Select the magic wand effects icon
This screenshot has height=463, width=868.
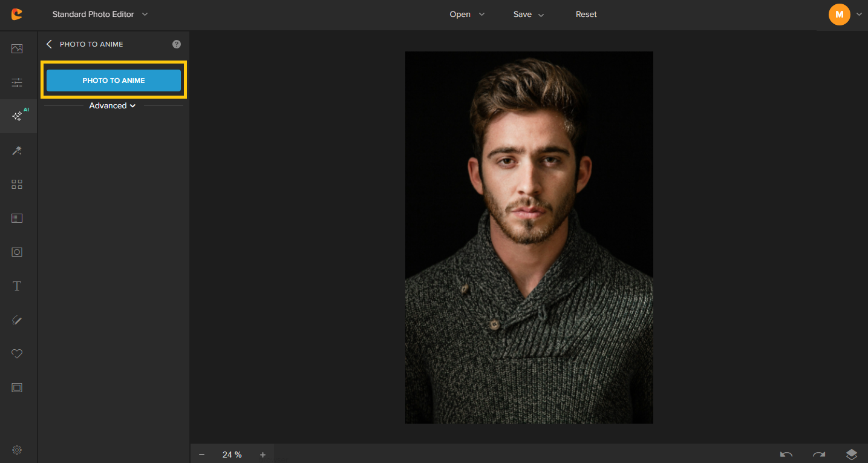(x=17, y=151)
